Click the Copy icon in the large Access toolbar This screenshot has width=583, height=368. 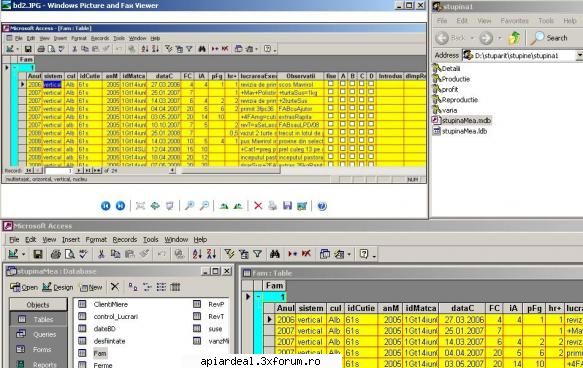click(x=115, y=254)
